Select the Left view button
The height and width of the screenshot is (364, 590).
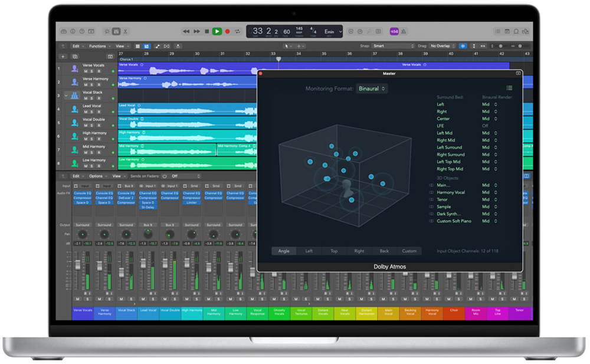309,251
